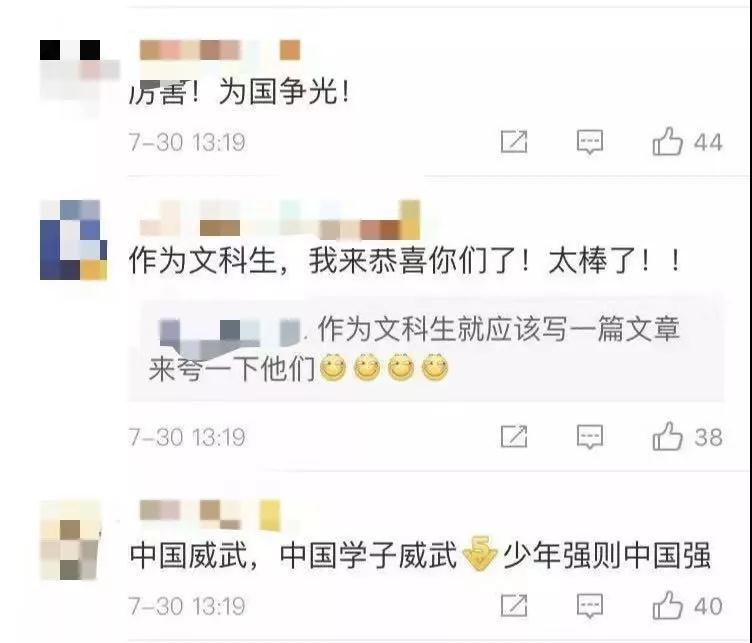Open username above 作为文科生 comment
Image resolution: width=752 pixels, height=643 pixels.
tap(280, 220)
